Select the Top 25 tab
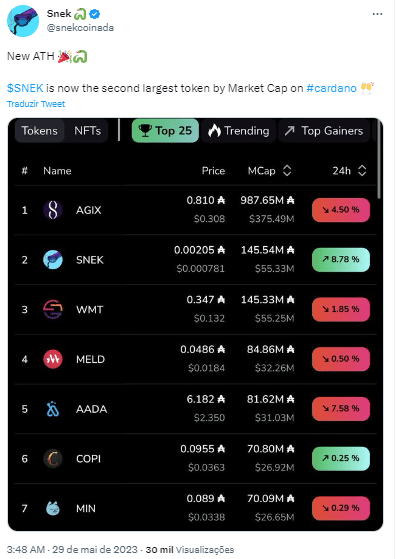396x559 pixels. point(165,131)
